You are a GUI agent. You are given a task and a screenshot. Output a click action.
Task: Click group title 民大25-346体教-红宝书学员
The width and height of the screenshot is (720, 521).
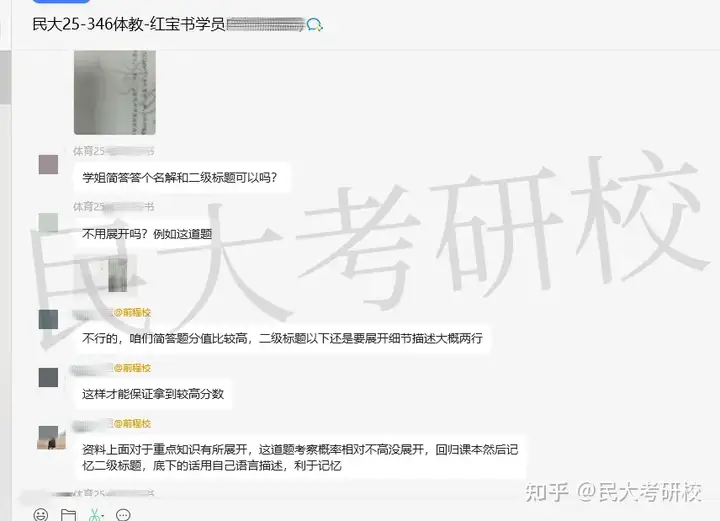pyautogui.click(x=129, y=24)
